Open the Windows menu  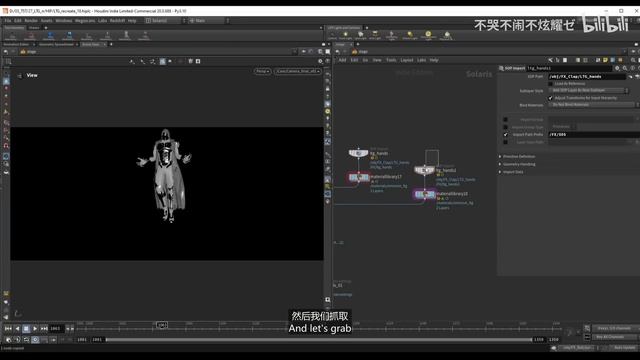[64, 20]
